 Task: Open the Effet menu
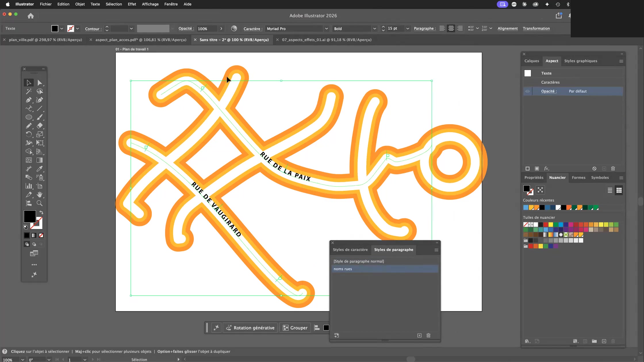pyautogui.click(x=132, y=4)
